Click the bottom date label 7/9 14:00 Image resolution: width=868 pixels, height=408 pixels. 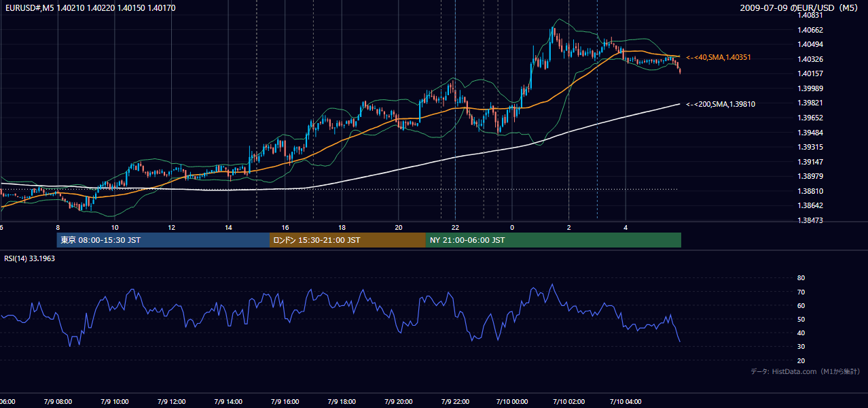(228, 401)
